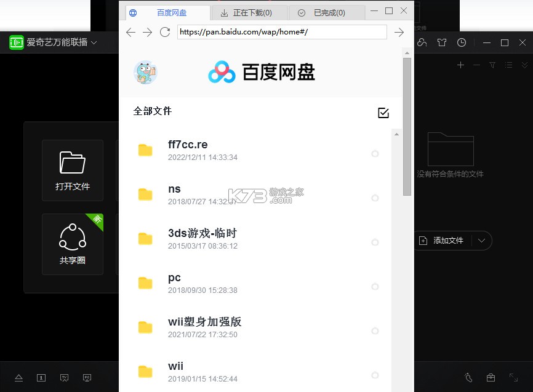The width and height of the screenshot is (533, 392).
Task: Select the circle checkbox beside ff7cc.re folder
Action: 375,154
